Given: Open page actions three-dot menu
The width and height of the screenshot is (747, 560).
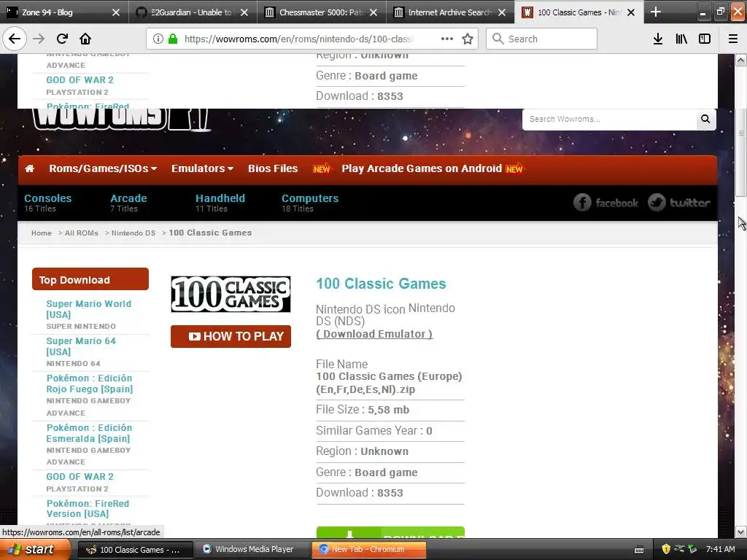Looking at the screenshot, I should pos(447,39).
